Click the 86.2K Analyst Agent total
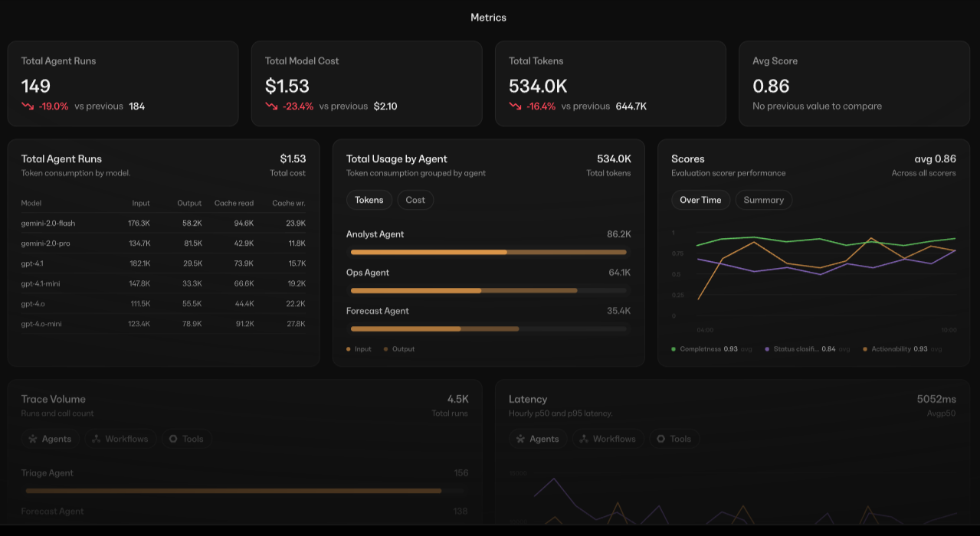Screen dimensions: 980x536 (x=619, y=234)
